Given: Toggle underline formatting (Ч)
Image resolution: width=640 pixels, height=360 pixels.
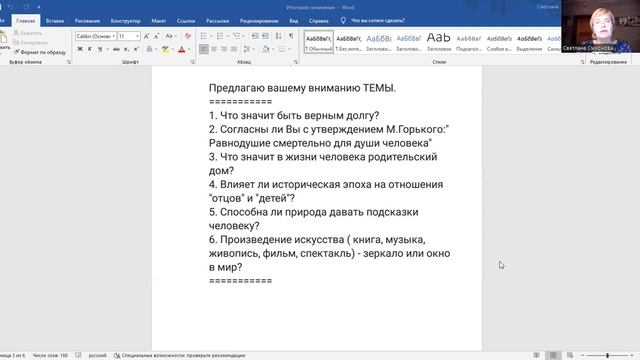Looking at the screenshot, I should point(100,49).
